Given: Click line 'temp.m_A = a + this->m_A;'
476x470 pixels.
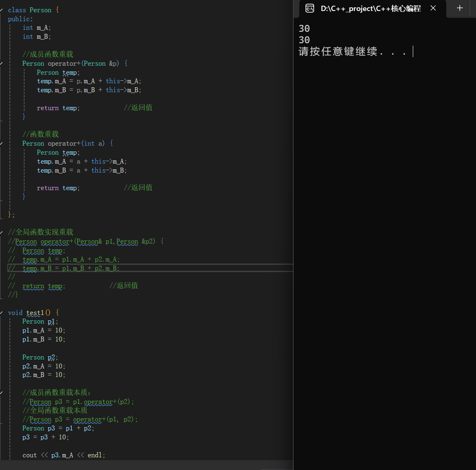Looking at the screenshot, I should click(82, 162).
